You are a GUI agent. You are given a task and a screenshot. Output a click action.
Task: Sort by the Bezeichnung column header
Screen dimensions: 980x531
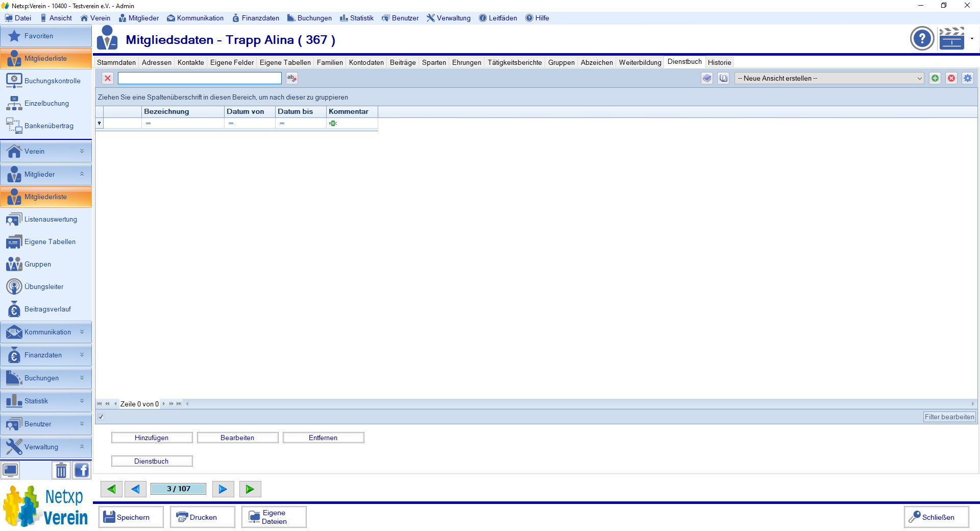click(183, 111)
